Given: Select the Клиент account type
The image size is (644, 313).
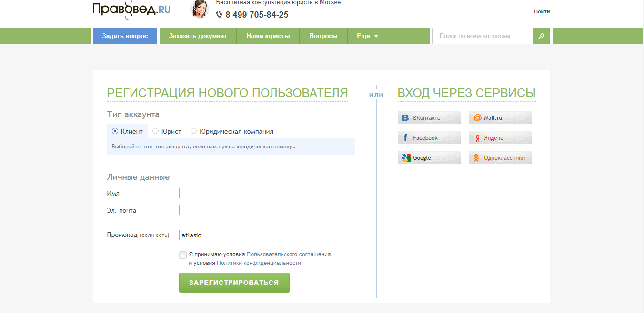Looking at the screenshot, I should (x=115, y=131).
